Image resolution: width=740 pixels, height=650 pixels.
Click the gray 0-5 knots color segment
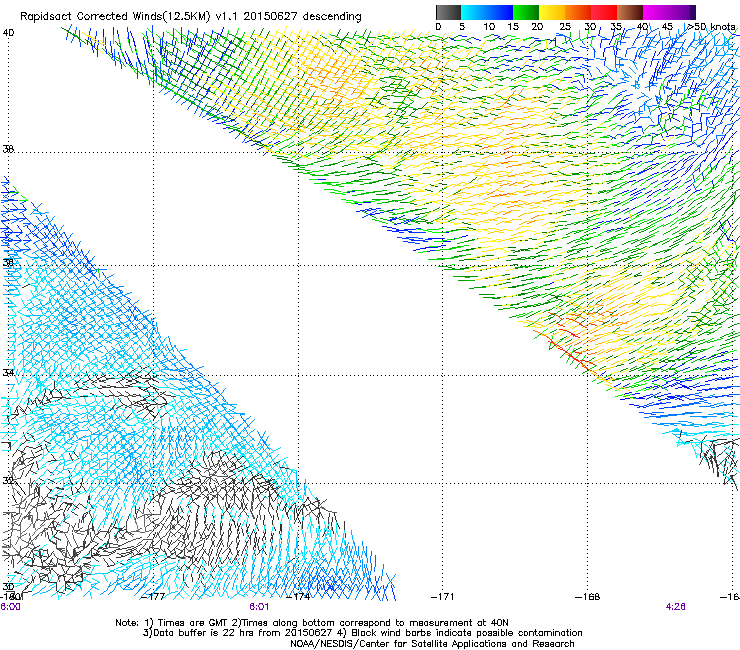click(448, 12)
